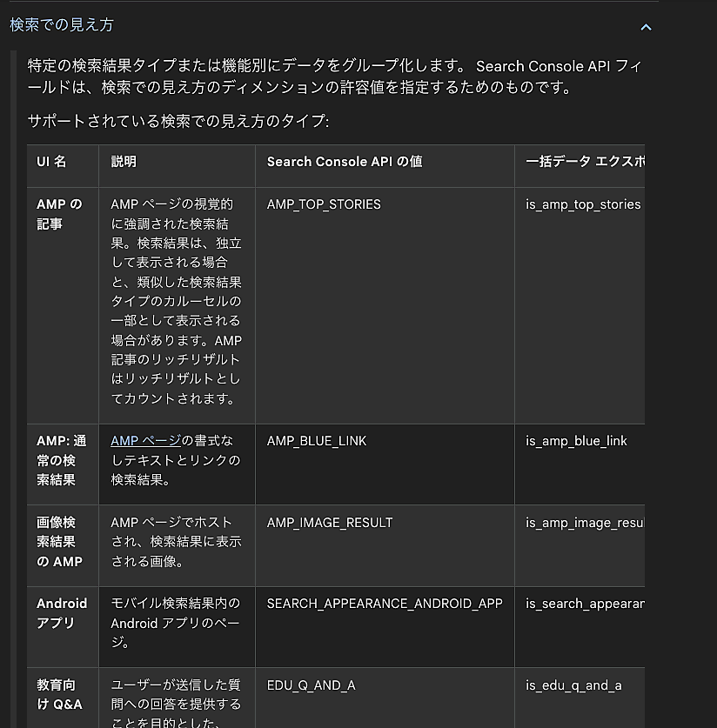Screen dimensions: 717x728
Task: Click the 画像検索結果の AMP row name
Action: pos(59,542)
